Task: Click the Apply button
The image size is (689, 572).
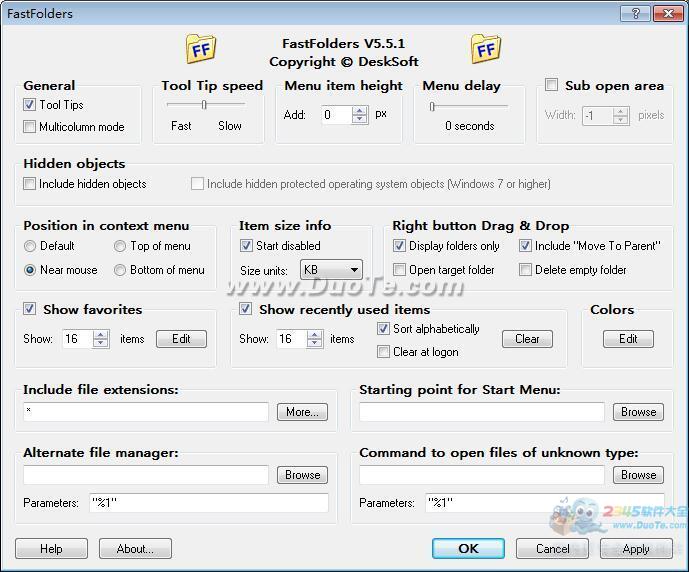Action: [x=636, y=549]
